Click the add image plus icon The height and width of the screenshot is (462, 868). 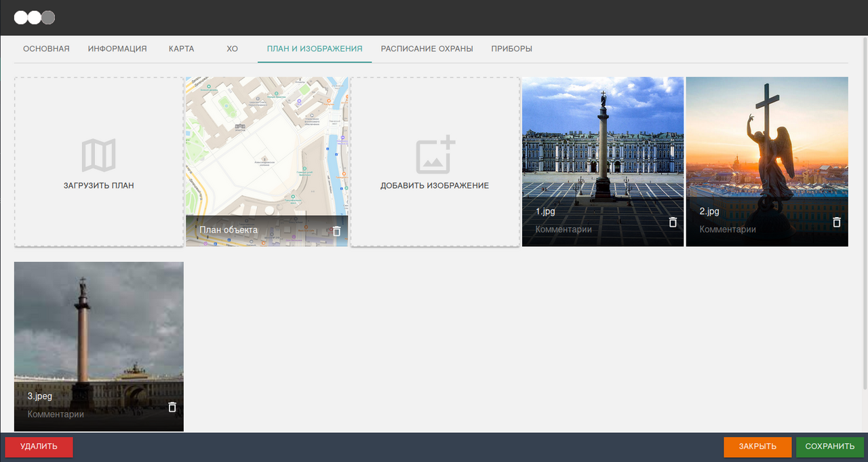tap(435, 155)
